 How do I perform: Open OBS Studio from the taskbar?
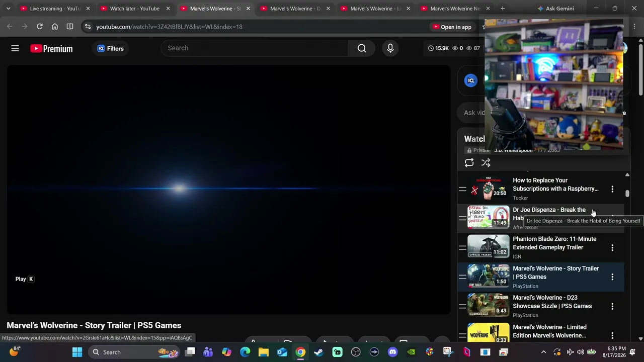pyautogui.click(x=356, y=352)
